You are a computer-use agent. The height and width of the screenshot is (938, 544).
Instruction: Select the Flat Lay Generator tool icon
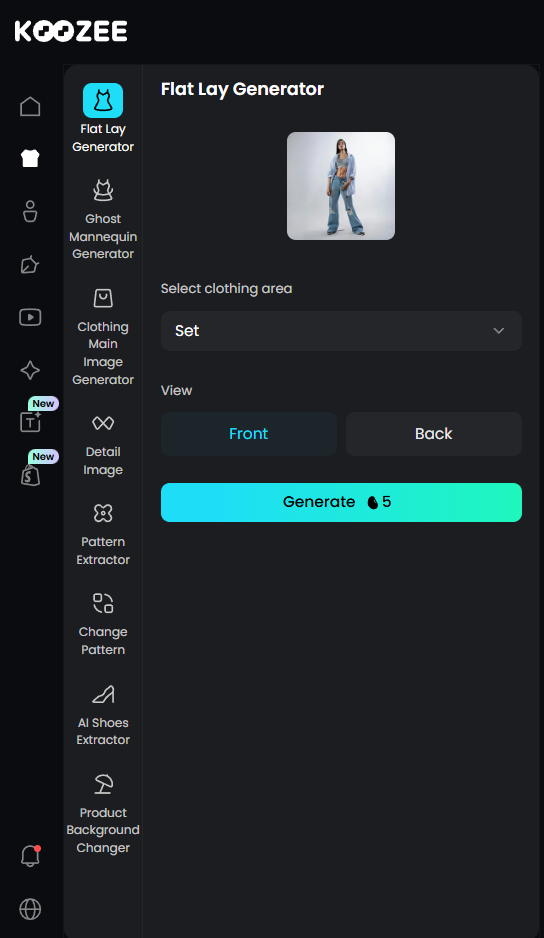(x=103, y=100)
